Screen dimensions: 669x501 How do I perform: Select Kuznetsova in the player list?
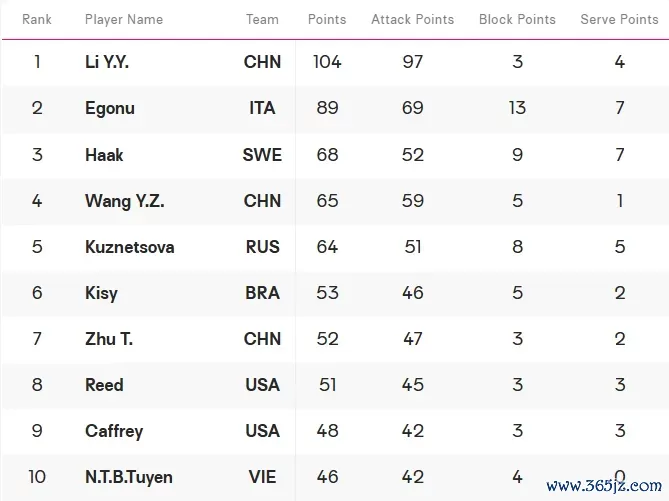click(x=130, y=247)
